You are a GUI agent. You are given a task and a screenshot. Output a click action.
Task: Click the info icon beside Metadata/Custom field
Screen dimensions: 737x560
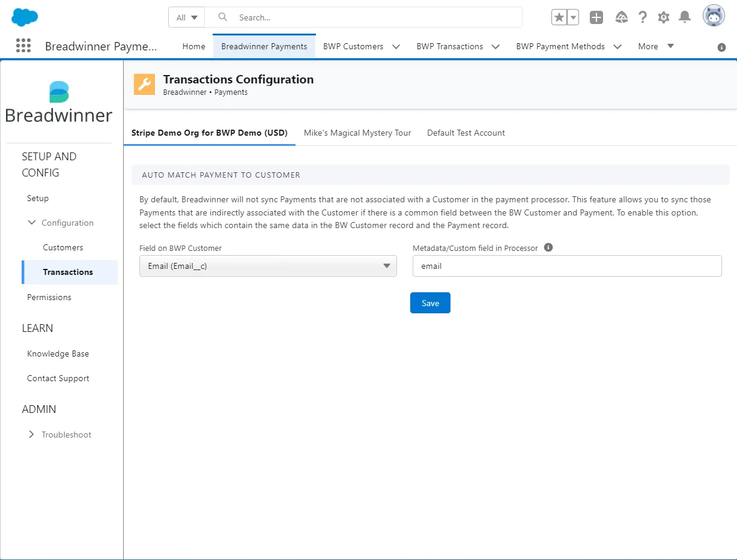point(548,247)
